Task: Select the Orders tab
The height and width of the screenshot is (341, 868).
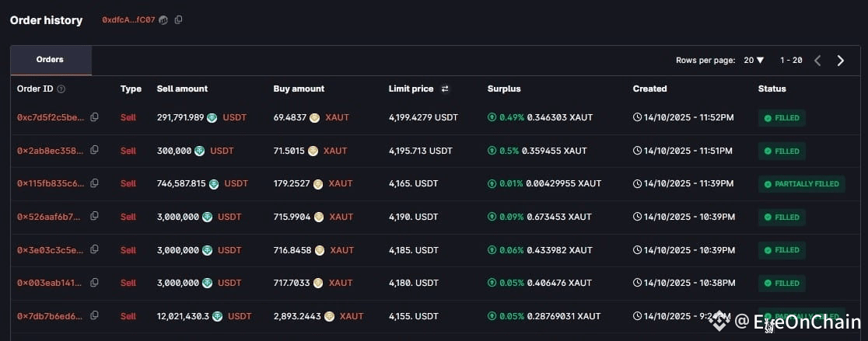Action: [51, 60]
